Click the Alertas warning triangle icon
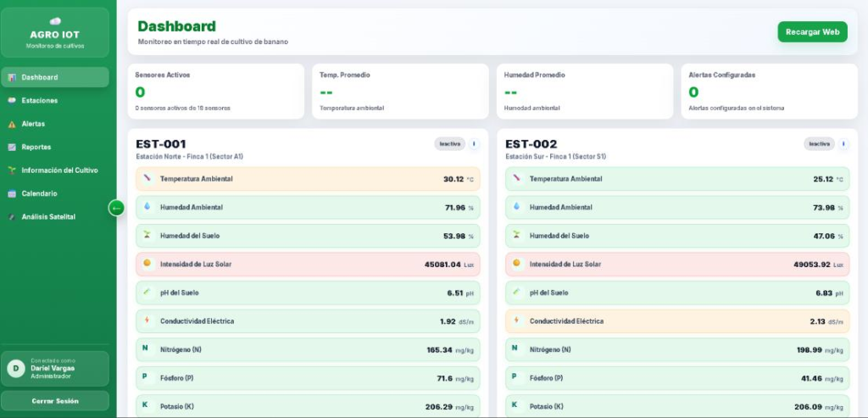 pos(12,124)
